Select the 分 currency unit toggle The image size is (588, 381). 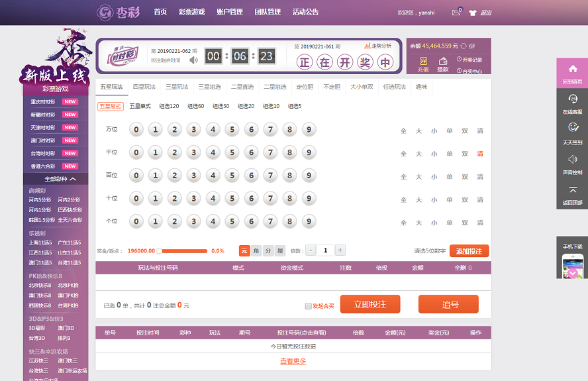(x=268, y=250)
